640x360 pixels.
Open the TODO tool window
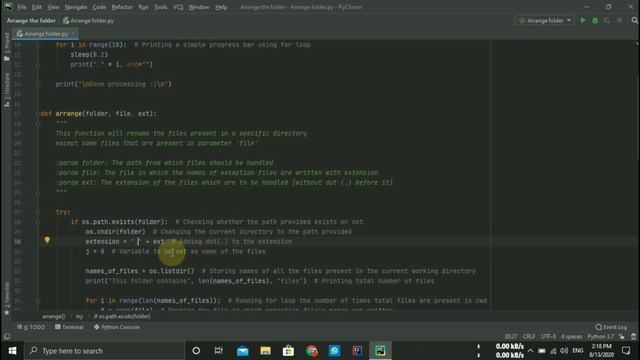coord(31,327)
